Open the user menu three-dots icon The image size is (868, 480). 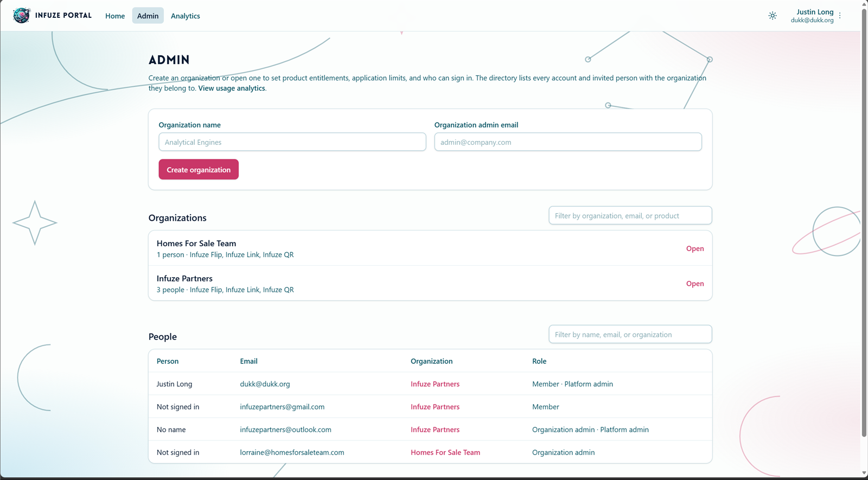[840, 16]
